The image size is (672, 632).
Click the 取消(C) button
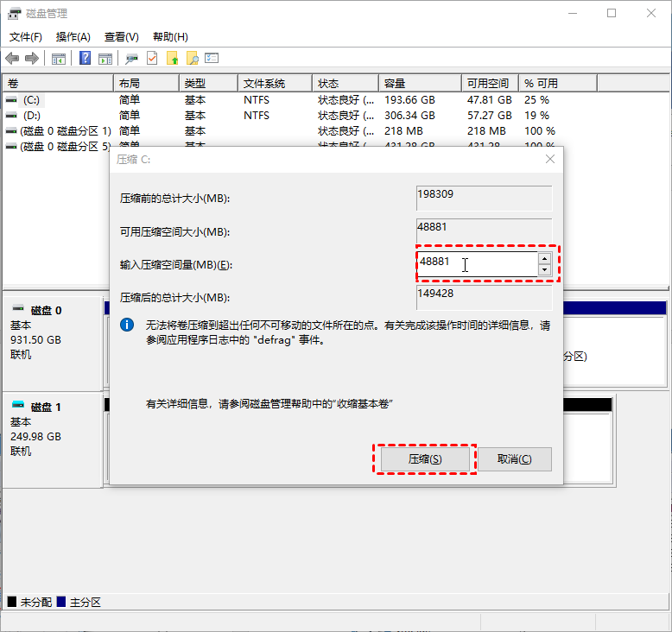point(514,459)
